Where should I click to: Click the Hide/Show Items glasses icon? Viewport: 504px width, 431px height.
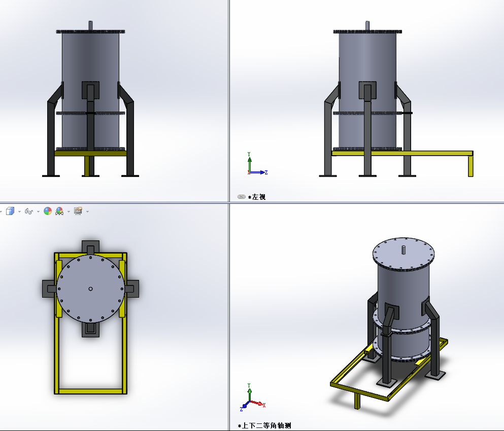pos(29,211)
